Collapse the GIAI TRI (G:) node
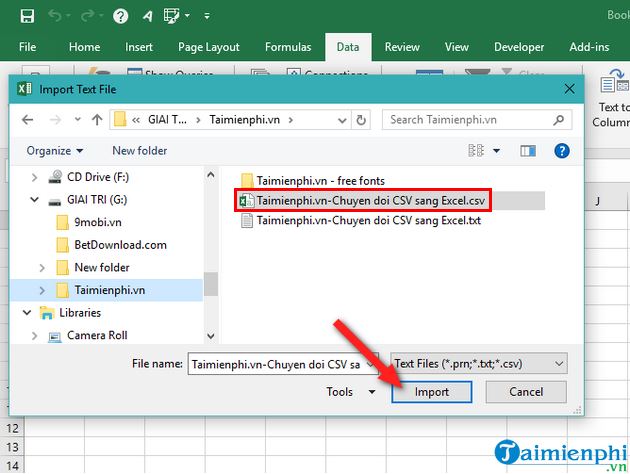The width and height of the screenshot is (630, 474). point(35,200)
